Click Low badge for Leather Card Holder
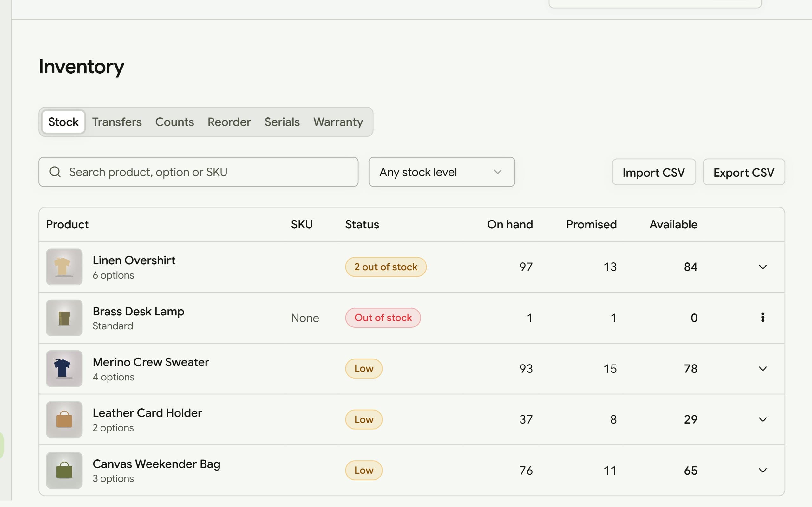This screenshot has width=812, height=507. [x=364, y=419]
